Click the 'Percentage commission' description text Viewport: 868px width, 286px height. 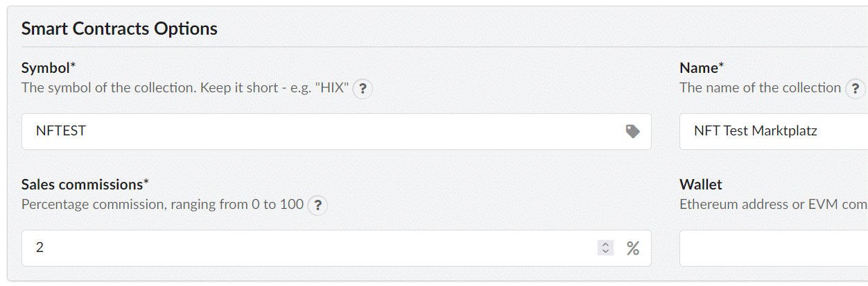162,205
